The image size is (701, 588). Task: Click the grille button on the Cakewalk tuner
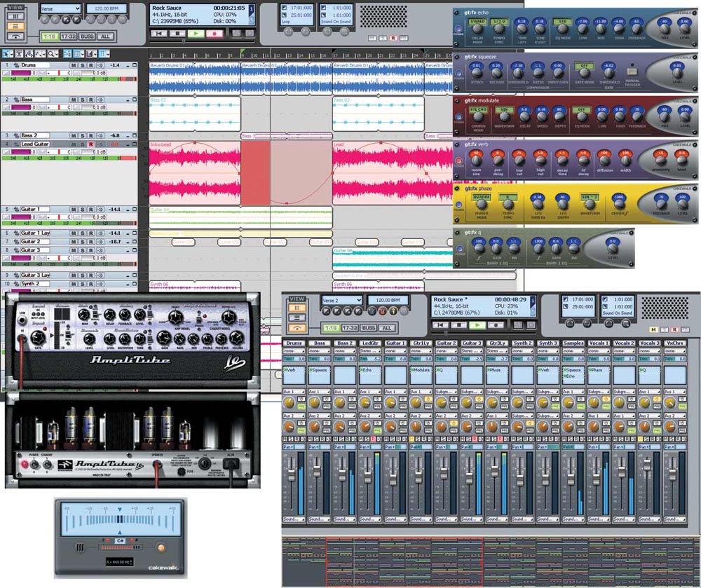point(80,547)
